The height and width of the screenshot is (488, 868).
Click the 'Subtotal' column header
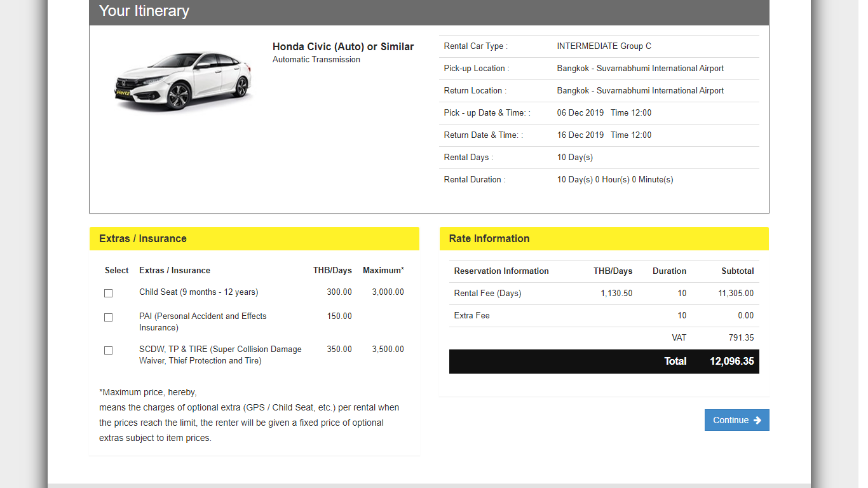pos(738,271)
